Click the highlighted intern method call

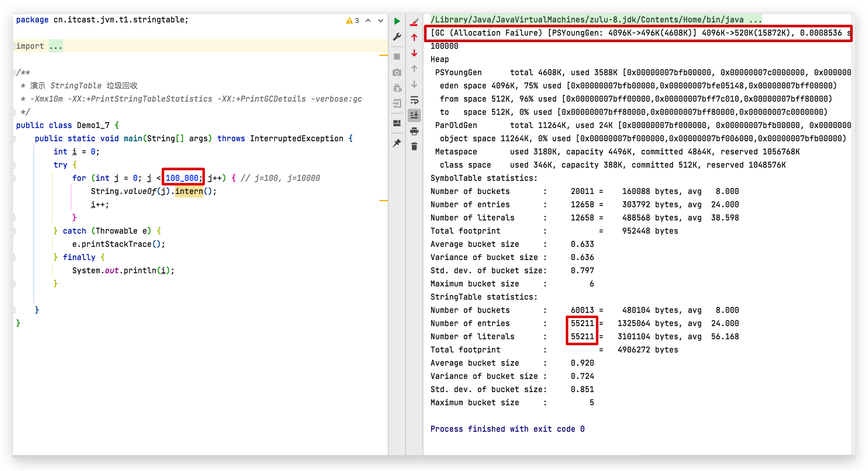tap(189, 191)
